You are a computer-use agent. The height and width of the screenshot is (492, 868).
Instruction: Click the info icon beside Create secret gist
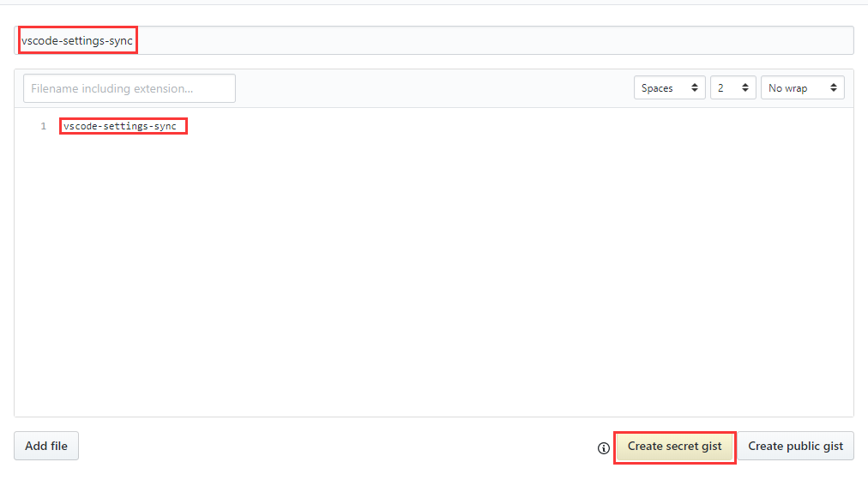pyautogui.click(x=604, y=447)
